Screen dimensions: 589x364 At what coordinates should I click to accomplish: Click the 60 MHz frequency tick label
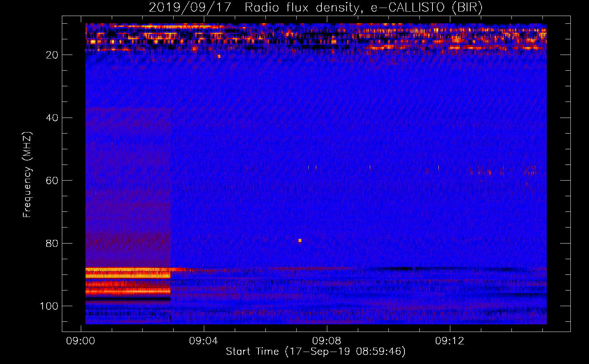(x=52, y=181)
